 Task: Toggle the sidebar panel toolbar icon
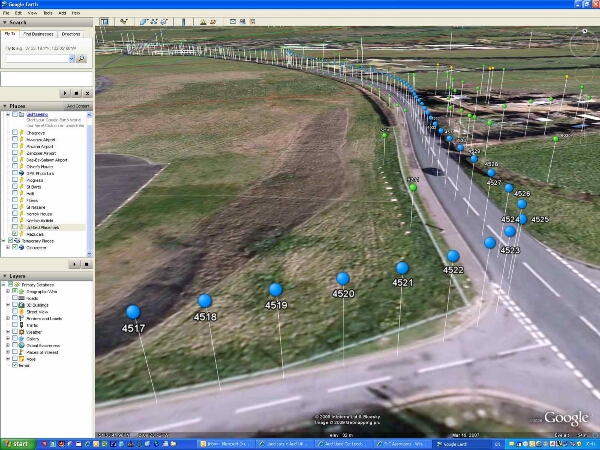click(104, 20)
